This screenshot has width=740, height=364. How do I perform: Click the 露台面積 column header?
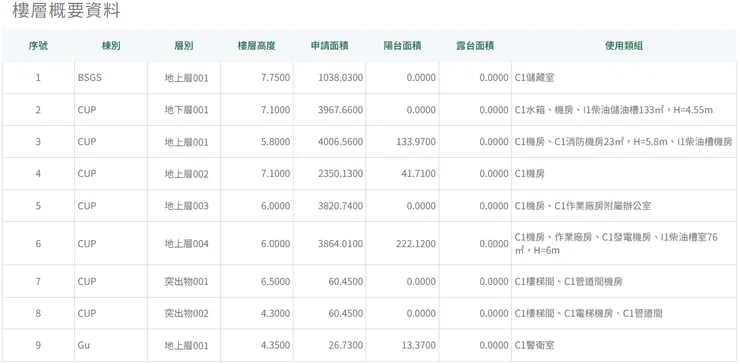point(475,46)
